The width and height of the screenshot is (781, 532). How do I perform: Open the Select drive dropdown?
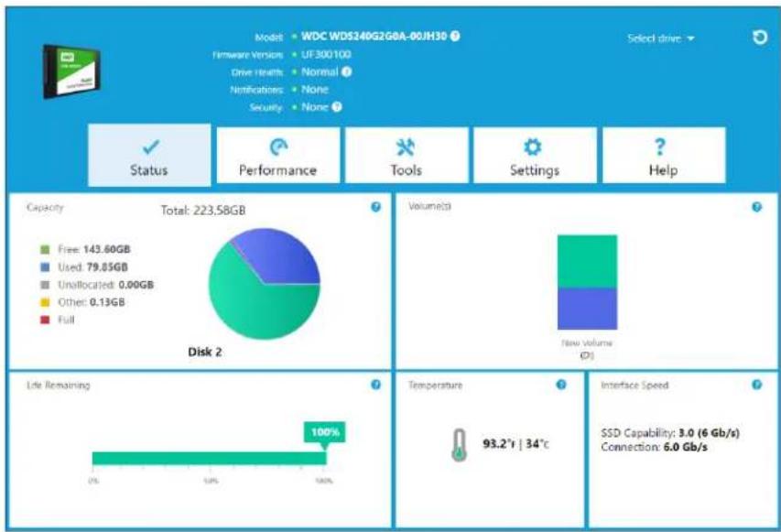click(x=660, y=38)
